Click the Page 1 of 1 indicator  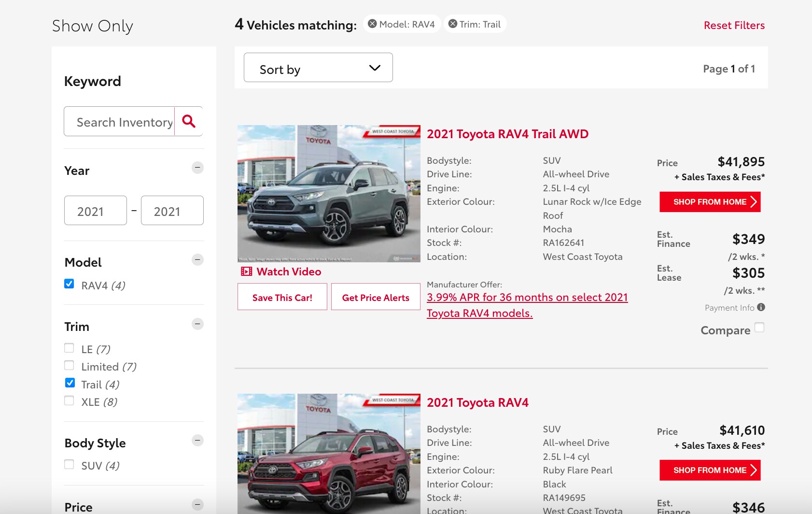pyautogui.click(x=729, y=69)
